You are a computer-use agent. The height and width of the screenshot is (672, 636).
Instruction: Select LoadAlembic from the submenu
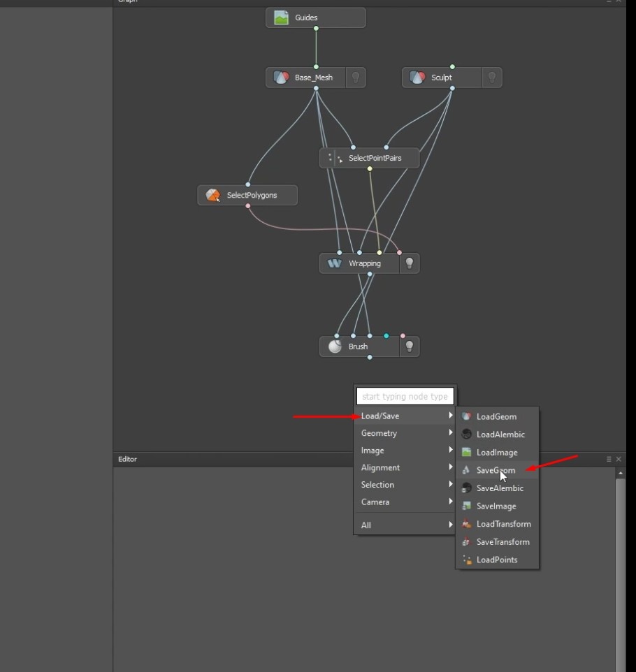coord(500,434)
